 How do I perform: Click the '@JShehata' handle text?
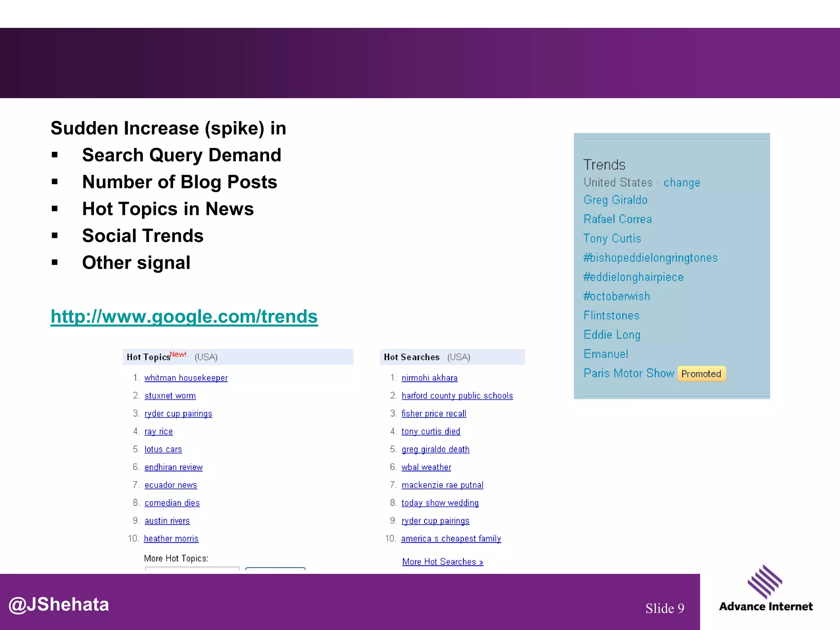tap(59, 605)
